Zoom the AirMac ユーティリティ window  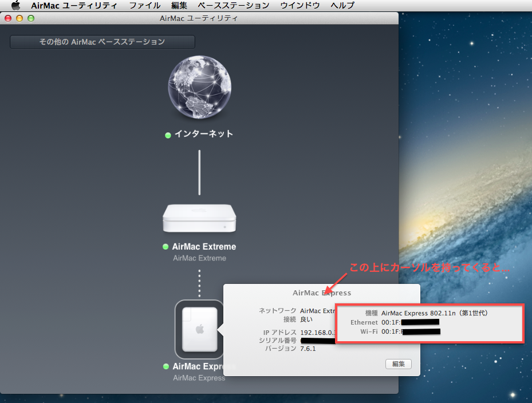point(31,18)
